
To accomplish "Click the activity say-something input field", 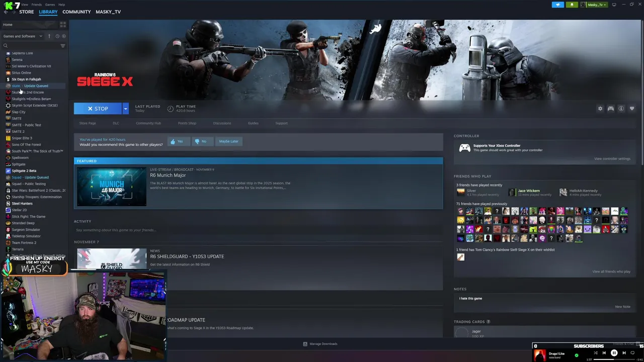I will click(259, 230).
